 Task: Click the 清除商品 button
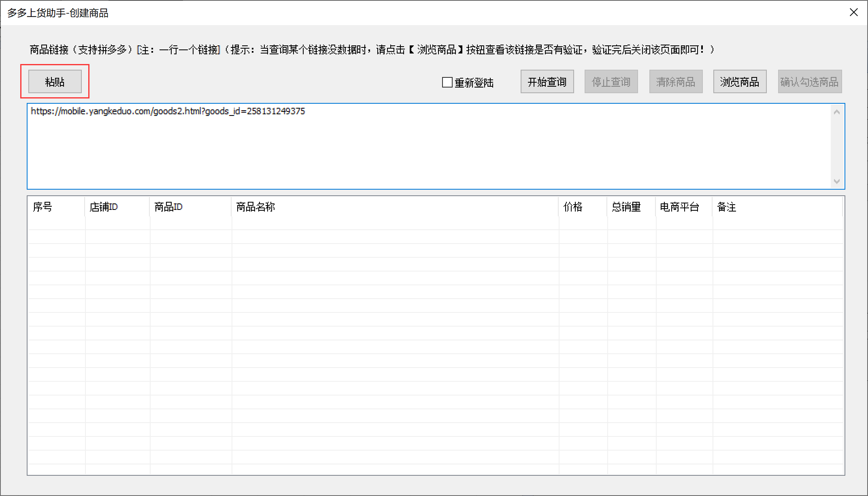(x=676, y=82)
